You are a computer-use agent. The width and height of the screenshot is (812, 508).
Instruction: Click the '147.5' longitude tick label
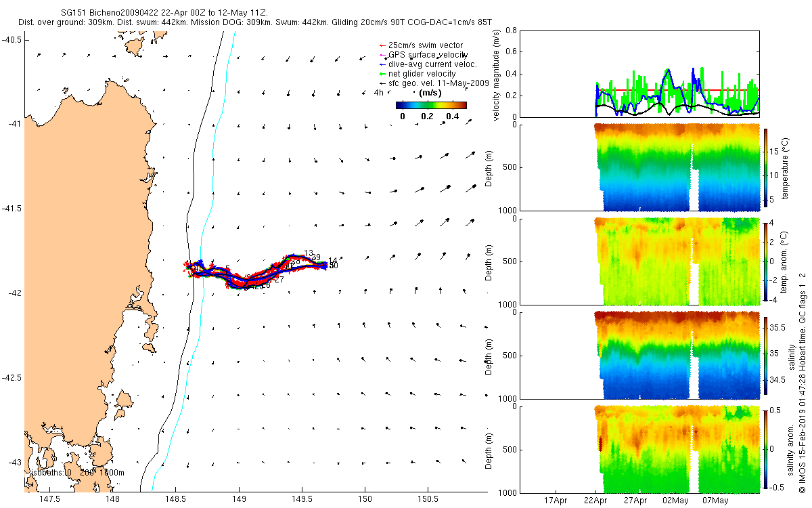tap(49, 499)
